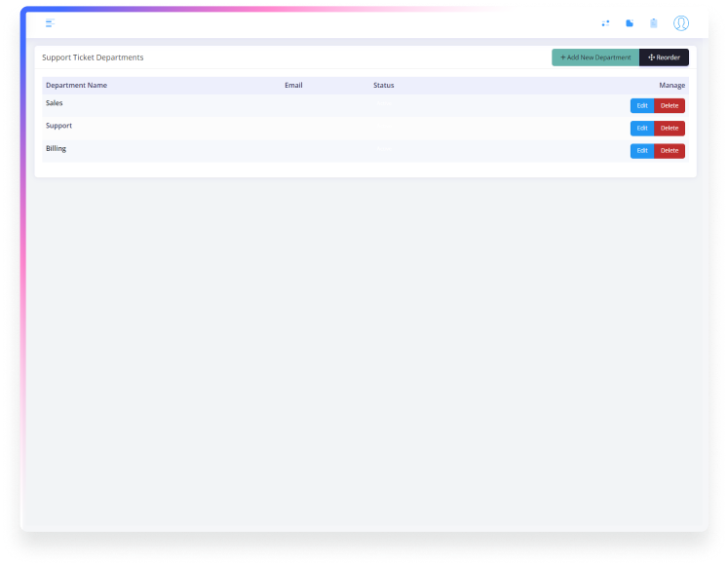Click Add New Department button

(595, 57)
